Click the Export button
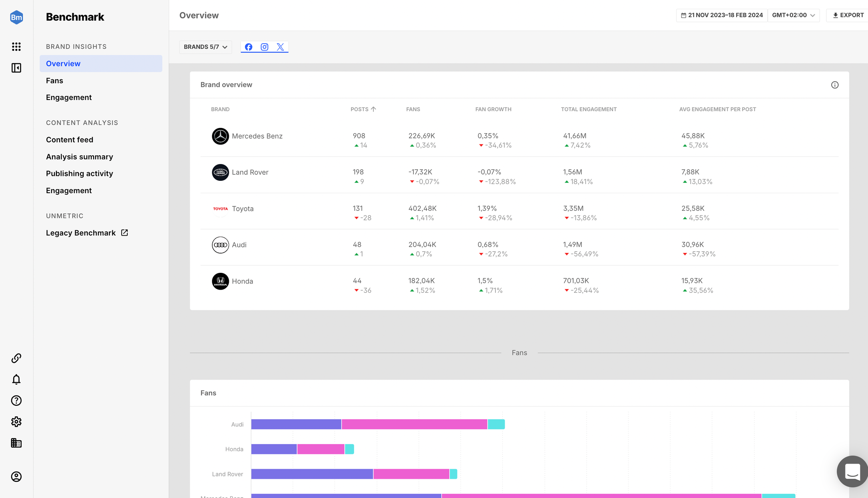 click(x=848, y=15)
